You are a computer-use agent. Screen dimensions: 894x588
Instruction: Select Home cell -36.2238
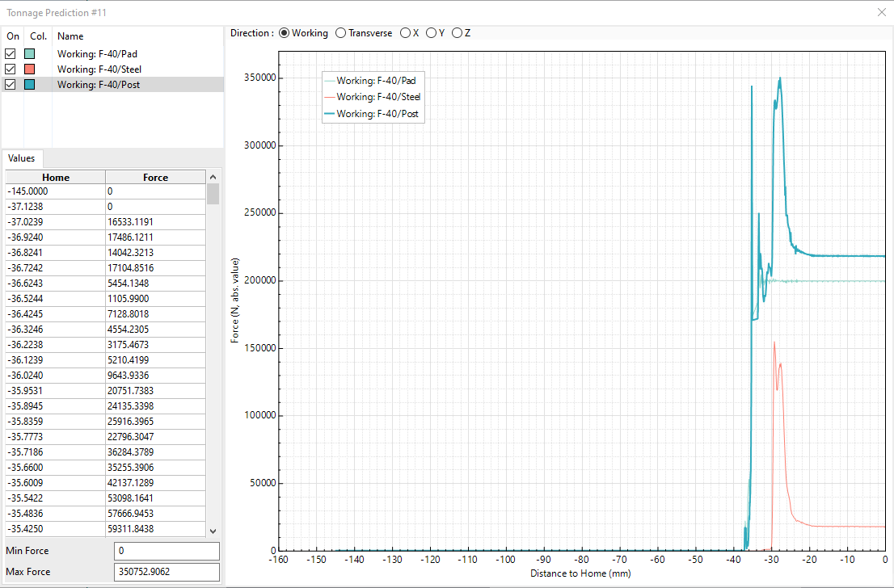[x=56, y=345]
